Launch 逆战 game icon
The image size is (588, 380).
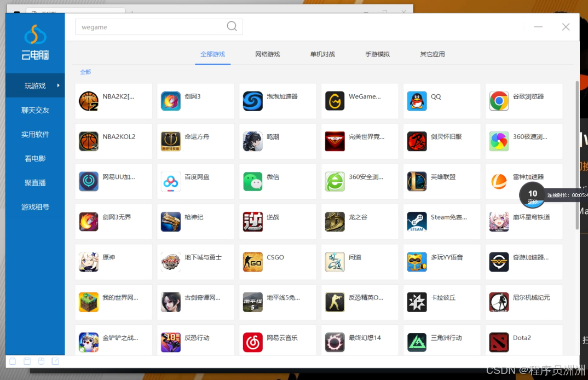(253, 221)
